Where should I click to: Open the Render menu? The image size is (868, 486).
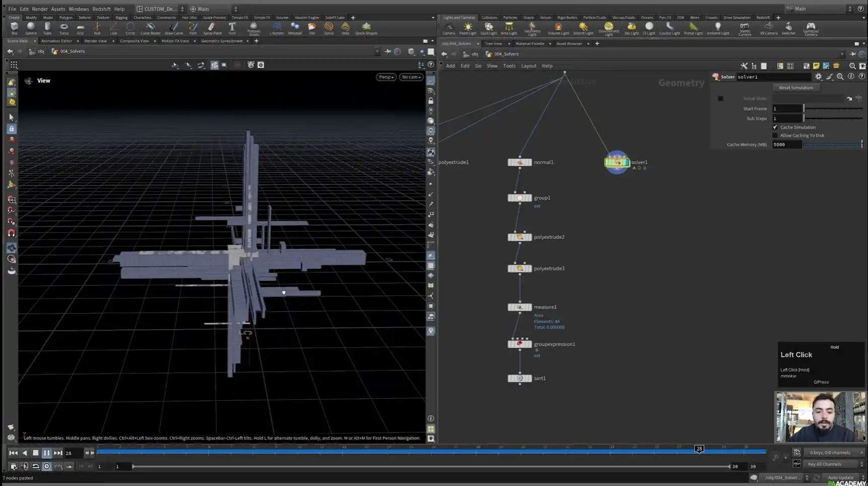coord(40,9)
